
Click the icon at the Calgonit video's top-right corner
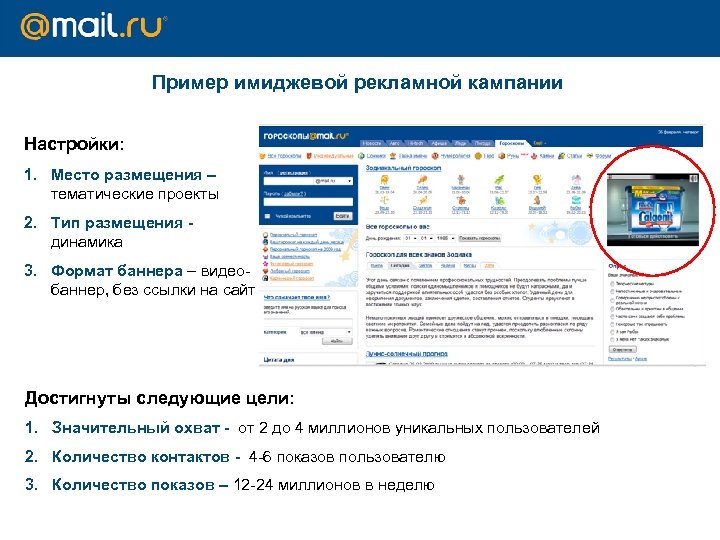tap(693, 178)
